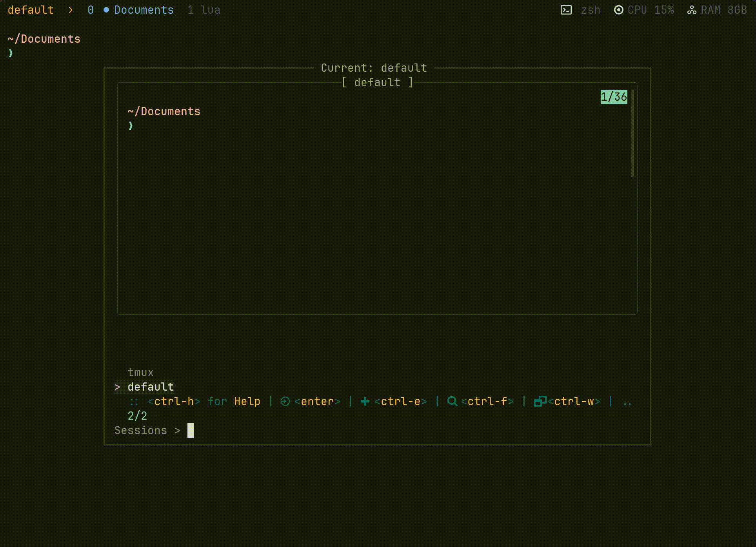Click the blue dot active window indicator
This screenshot has height=547, width=756.
(x=106, y=10)
